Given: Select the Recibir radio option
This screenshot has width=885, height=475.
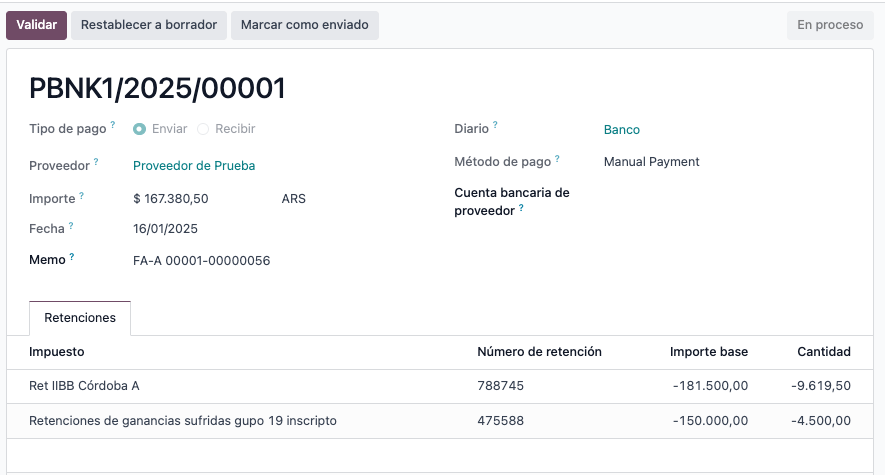Looking at the screenshot, I should 203,129.
